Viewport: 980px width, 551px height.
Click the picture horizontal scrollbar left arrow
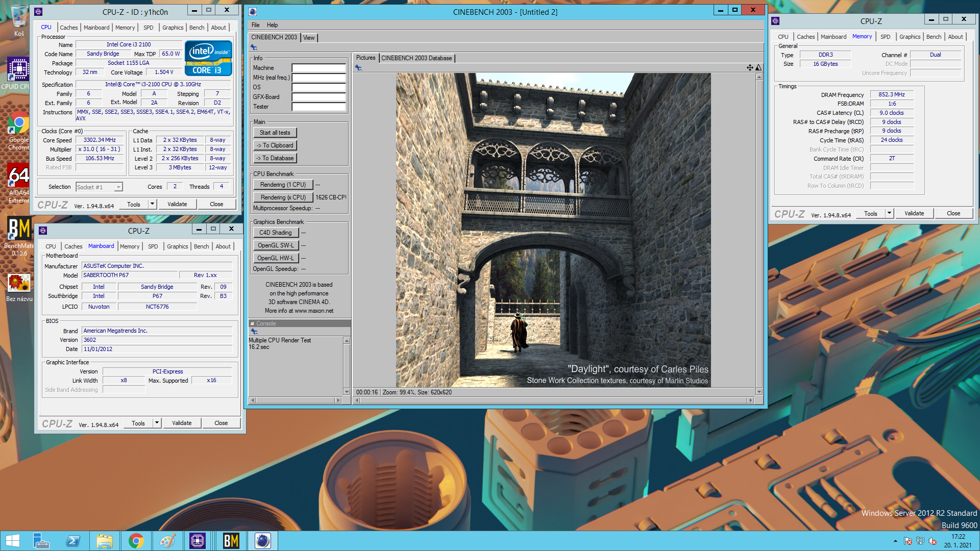357,400
